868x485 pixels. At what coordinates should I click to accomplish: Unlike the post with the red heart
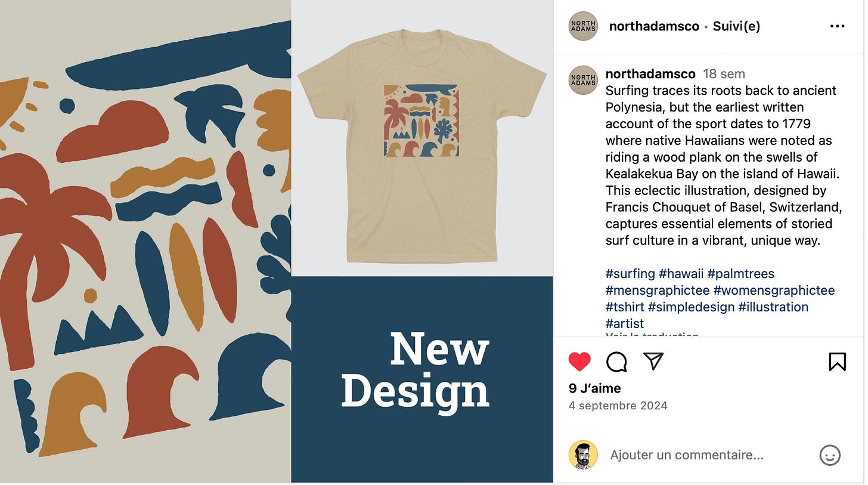point(579,362)
